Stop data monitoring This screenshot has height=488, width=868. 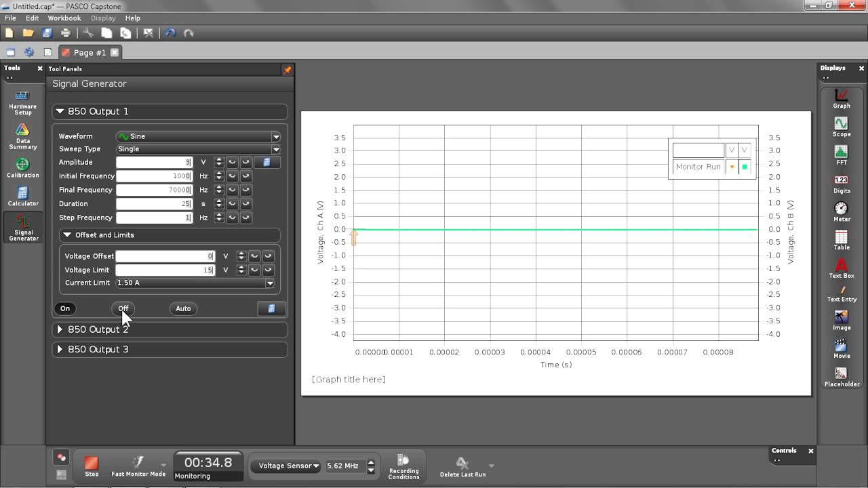tap(92, 466)
